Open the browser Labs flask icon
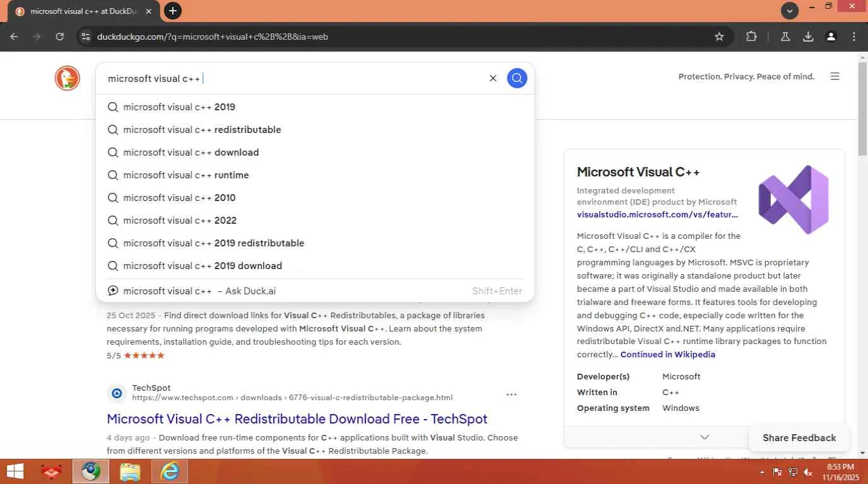 click(785, 37)
